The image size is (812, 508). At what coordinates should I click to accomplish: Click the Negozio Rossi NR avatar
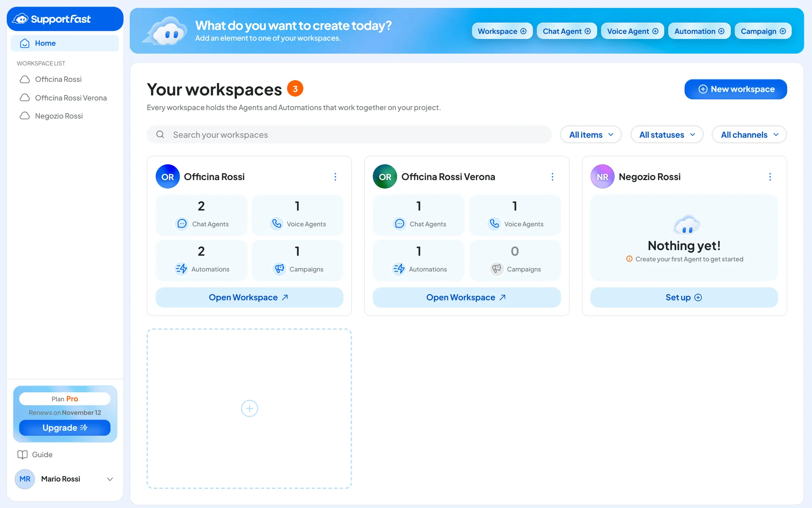point(603,176)
